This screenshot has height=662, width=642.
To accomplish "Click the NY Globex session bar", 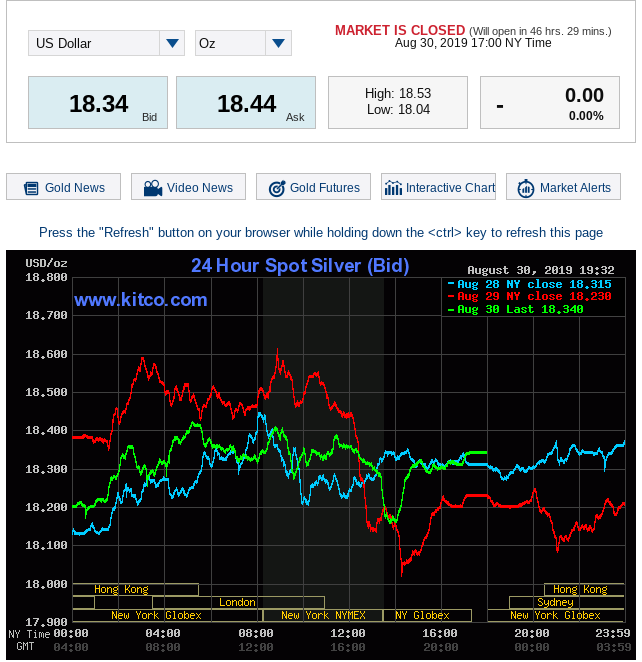I will [x=427, y=615].
